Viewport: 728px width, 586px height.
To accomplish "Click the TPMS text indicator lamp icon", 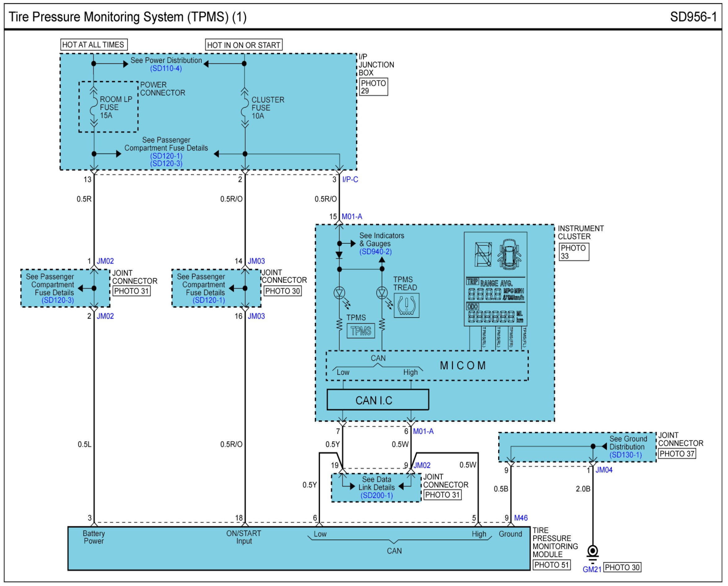I will [x=361, y=331].
